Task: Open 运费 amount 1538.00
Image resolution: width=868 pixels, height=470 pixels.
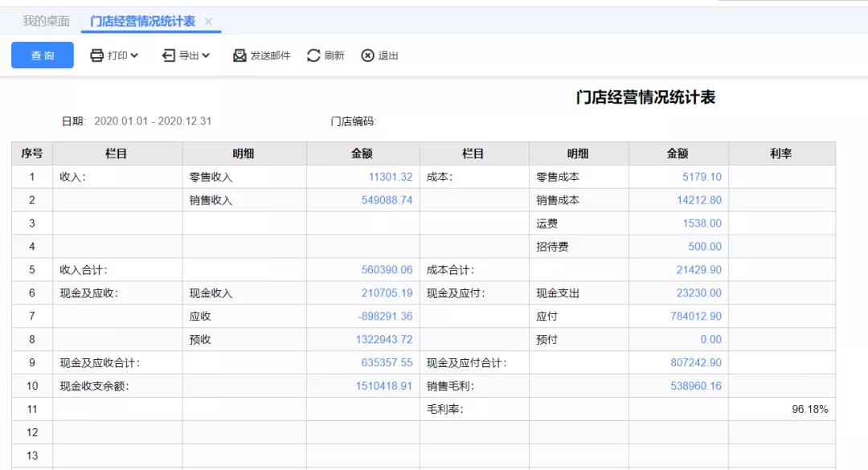Action: tap(702, 223)
